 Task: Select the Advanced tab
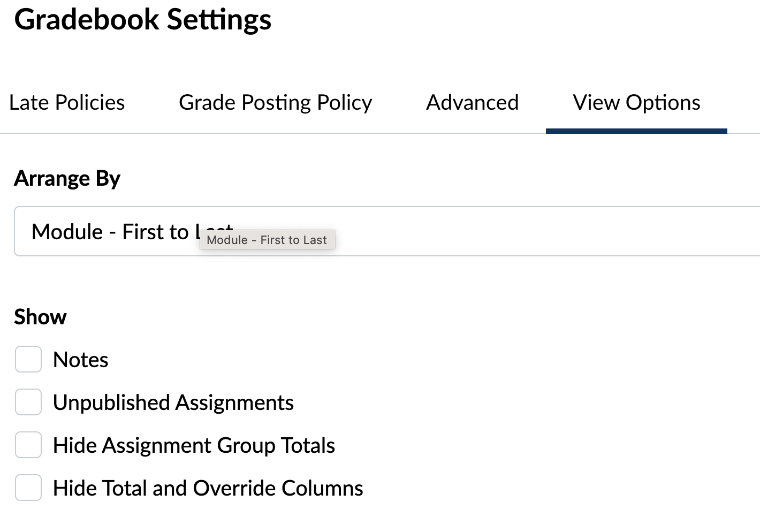coord(472,102)
